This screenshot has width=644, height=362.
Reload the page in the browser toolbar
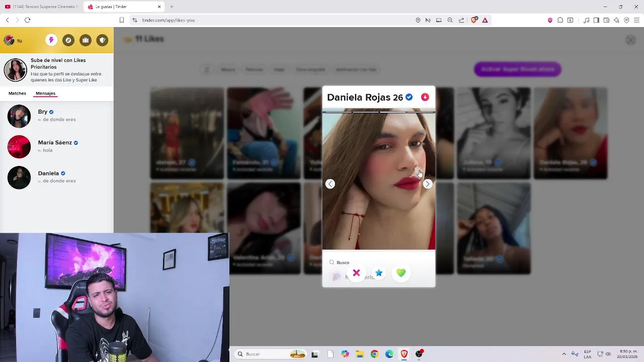click(x=27, y=20)
